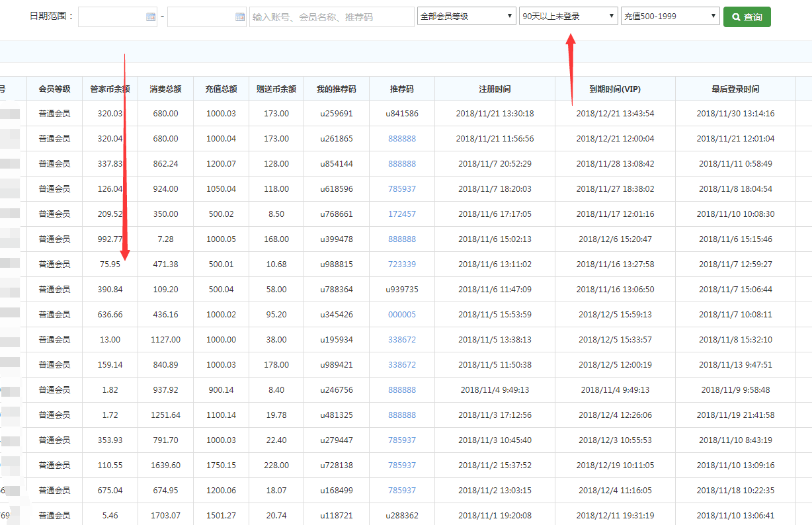Screen dimensions: 812x525
Task: Open the 全部会员等级 dropdown
Action: pos(467,17)
